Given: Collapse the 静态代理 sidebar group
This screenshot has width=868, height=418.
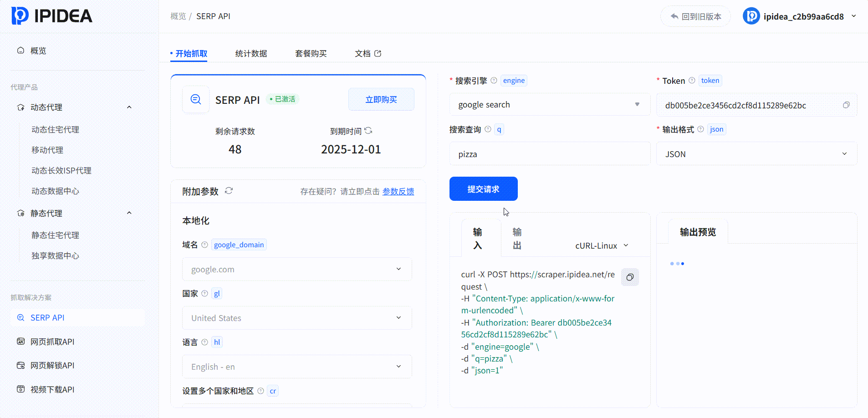Looking at the screenshot, I should coord(129,213).
